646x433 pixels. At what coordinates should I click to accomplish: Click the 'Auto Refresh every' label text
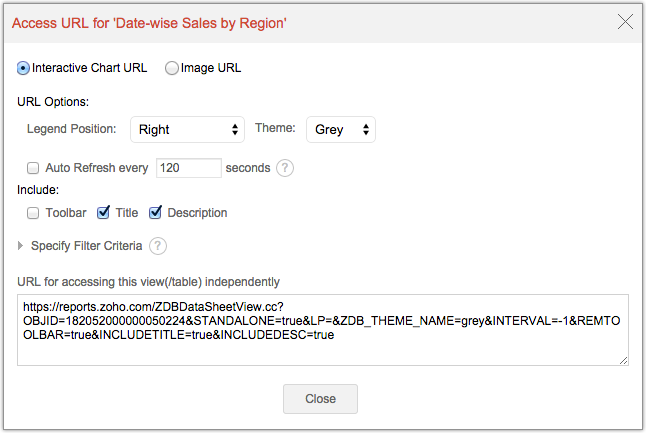(98, 168)
